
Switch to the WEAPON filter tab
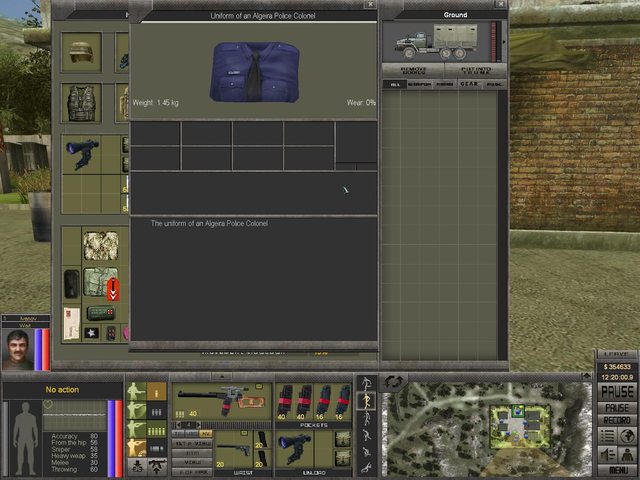click(419, 84)
